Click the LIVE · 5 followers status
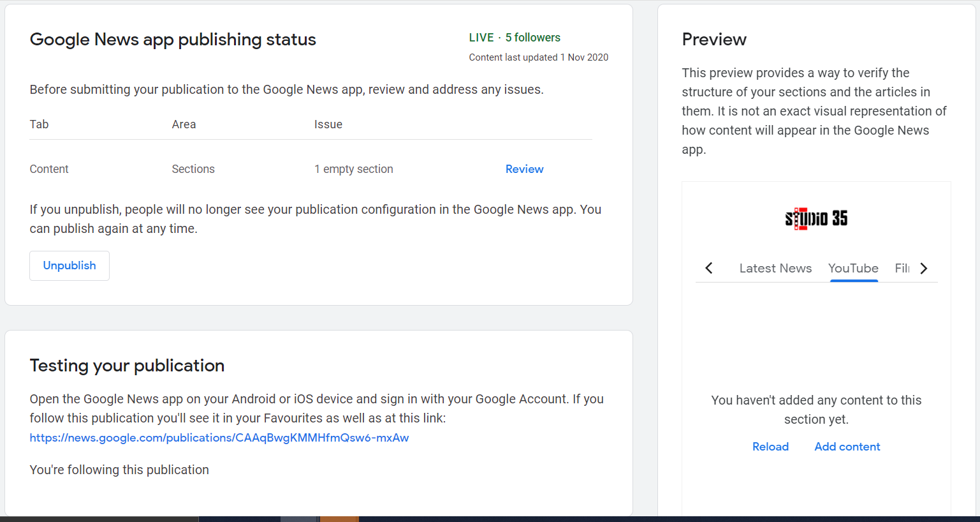 [x=515, y=38]
